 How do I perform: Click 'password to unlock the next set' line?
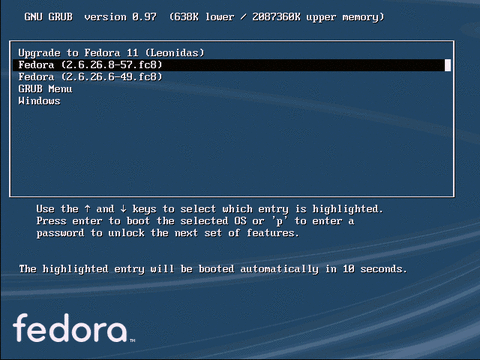click(x=168, y=233)
